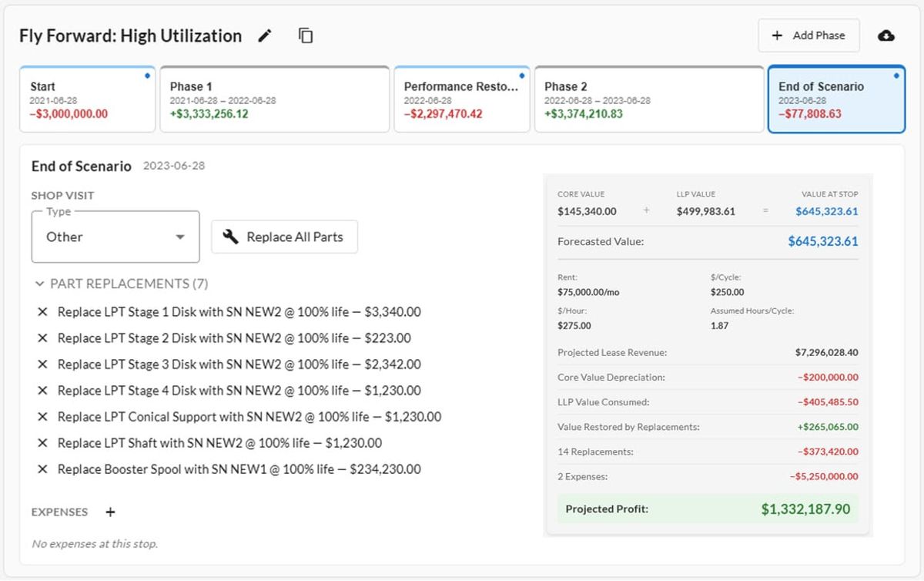Image resolution: width=924 pixels, height=581 pixels.
Task: Remove the LPT Stage 1 Disk replacement
Action: [x=42, y=312]
